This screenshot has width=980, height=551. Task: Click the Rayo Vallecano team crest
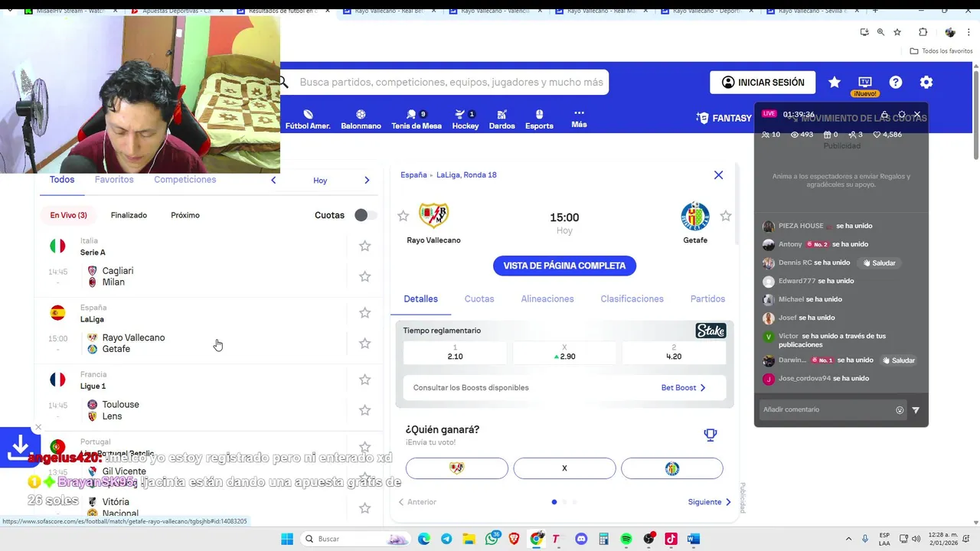click(x=433, y=216)
